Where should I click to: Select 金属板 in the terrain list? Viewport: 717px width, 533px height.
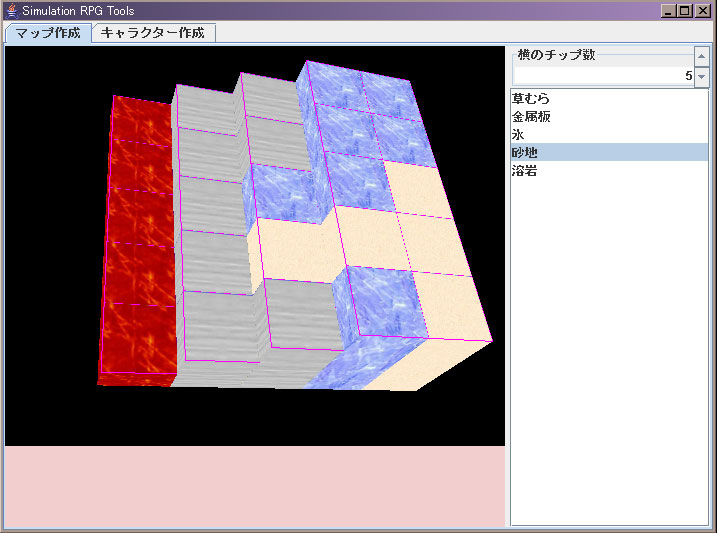609,116
